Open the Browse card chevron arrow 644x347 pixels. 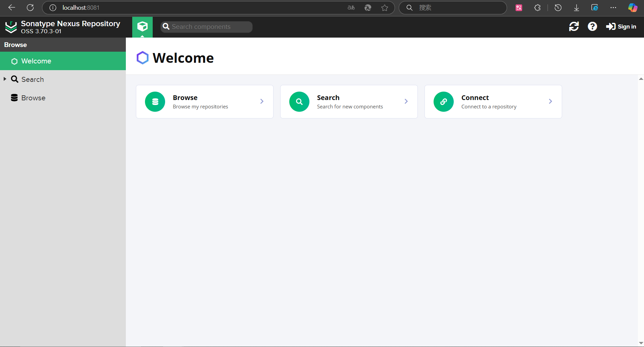[x=262, y=101]
